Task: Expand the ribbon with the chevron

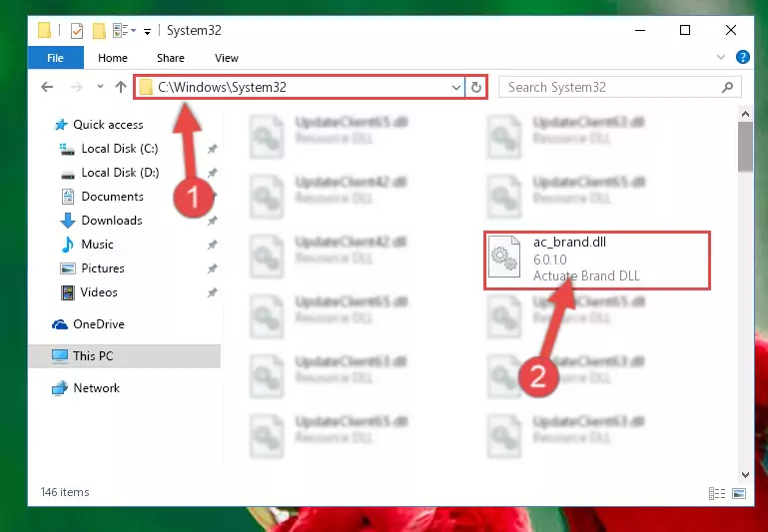Action: click(x=721, y=57)
